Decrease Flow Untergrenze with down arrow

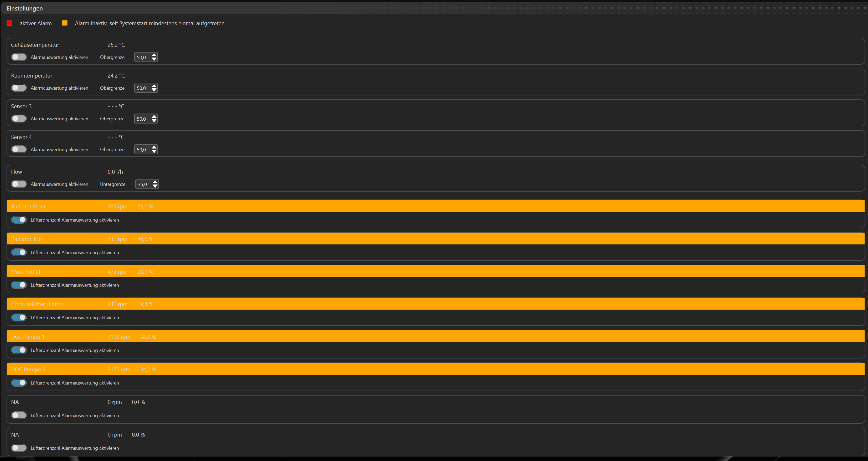155,186
